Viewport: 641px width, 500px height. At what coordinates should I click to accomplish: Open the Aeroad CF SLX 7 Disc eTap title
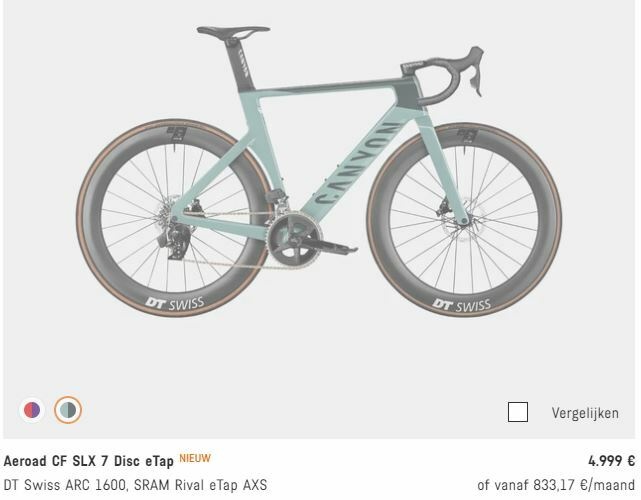pos(89,461)
